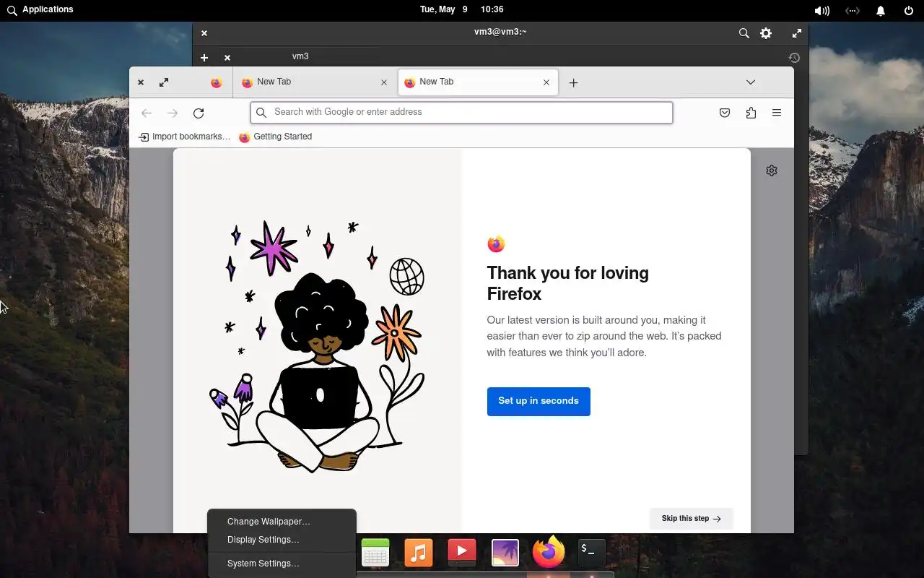924x578 pixels.
Task: Expand the list all tabs chevron
Action: [751, 82]
